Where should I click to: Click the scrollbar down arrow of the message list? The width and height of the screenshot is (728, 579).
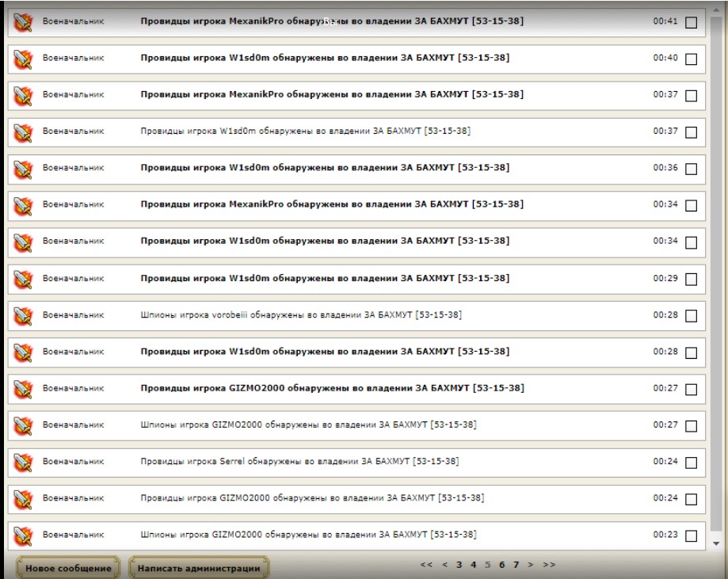(x=718, y=543)
